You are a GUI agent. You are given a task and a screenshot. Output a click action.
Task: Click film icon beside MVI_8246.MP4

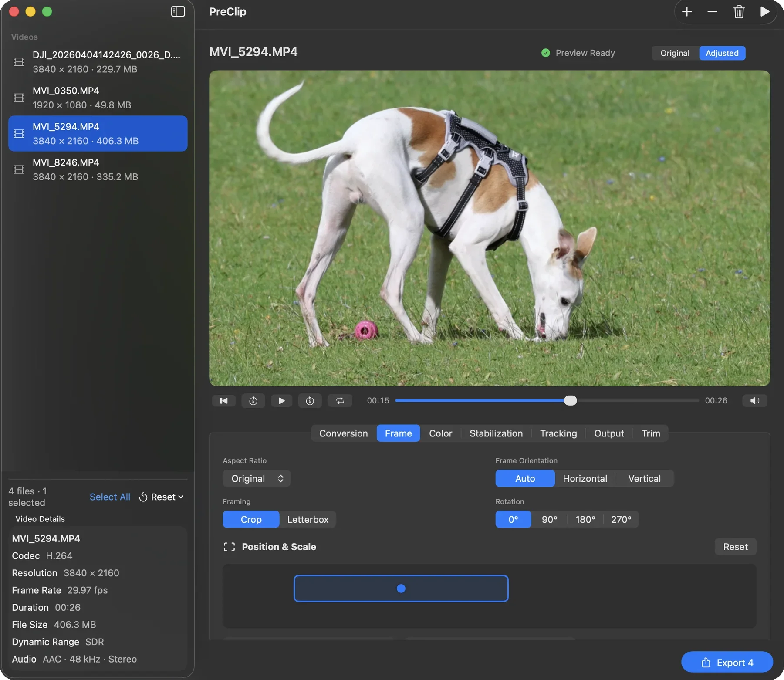[x=19, y=169]
